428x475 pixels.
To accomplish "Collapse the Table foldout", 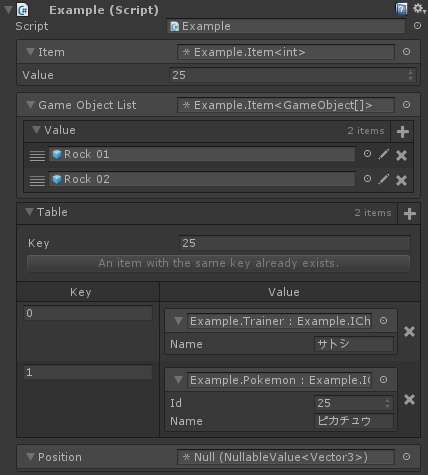I will (29, 212).
